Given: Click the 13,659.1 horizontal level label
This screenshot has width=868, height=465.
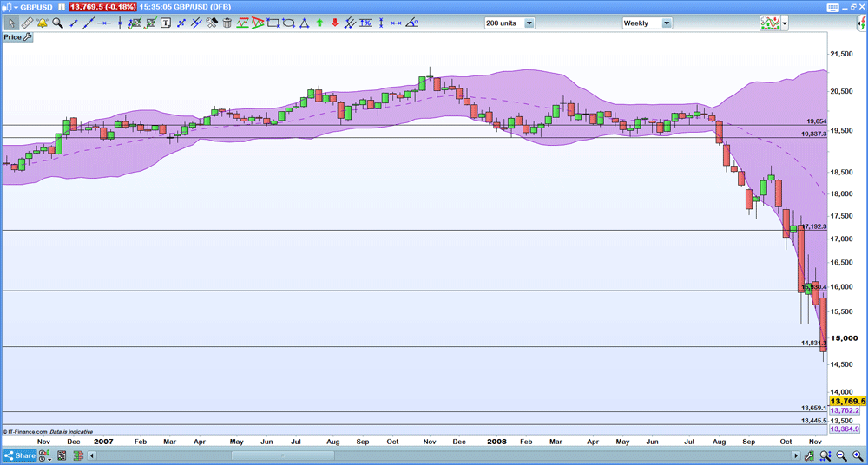Looking at the screenshot, I should [814, 408].
